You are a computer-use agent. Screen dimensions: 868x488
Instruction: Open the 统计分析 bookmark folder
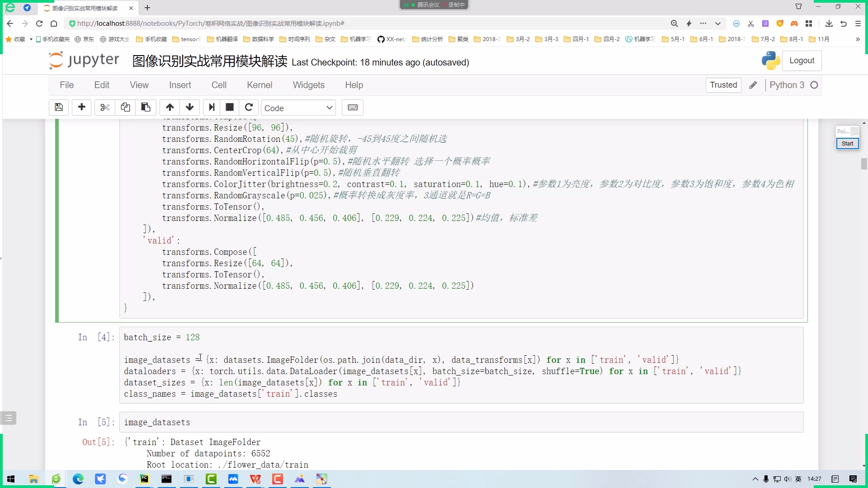point(428,39)
